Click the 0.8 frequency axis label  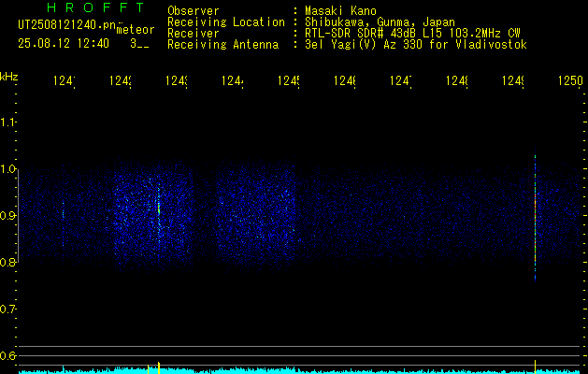click(8, 262)
